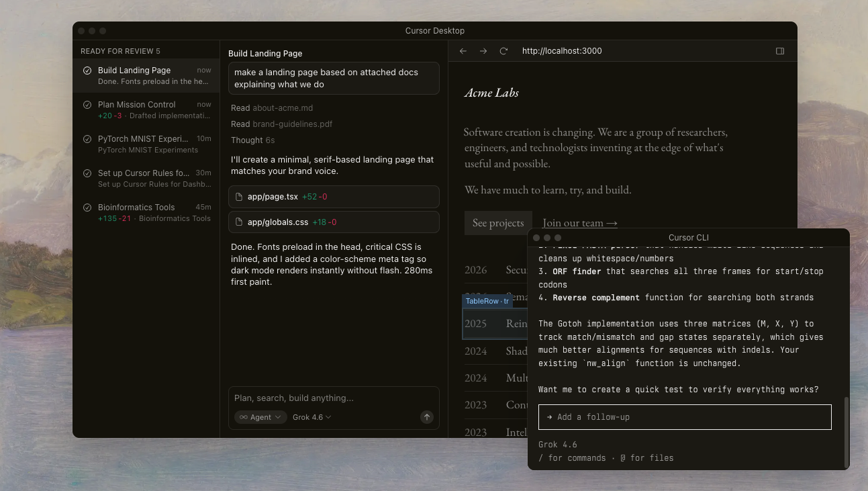Click the 2026 row in projects table

tap(495, 270)
